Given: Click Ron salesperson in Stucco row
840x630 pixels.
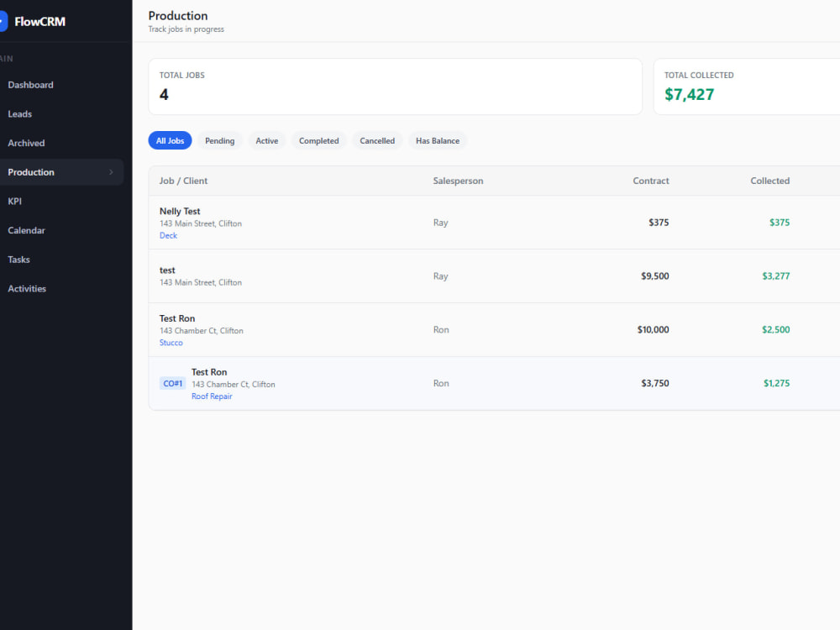Looking at the screenshot, I should tap(441, 329).
